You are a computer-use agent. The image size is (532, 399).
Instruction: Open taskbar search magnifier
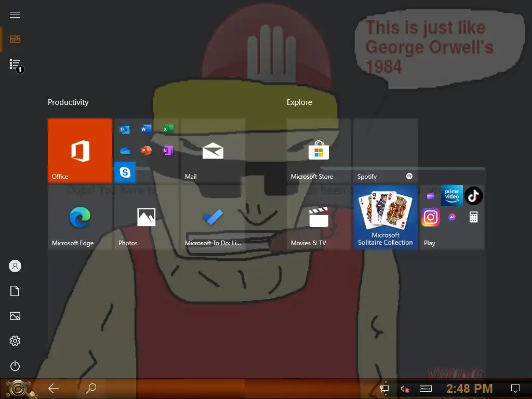tap(91, 389)
